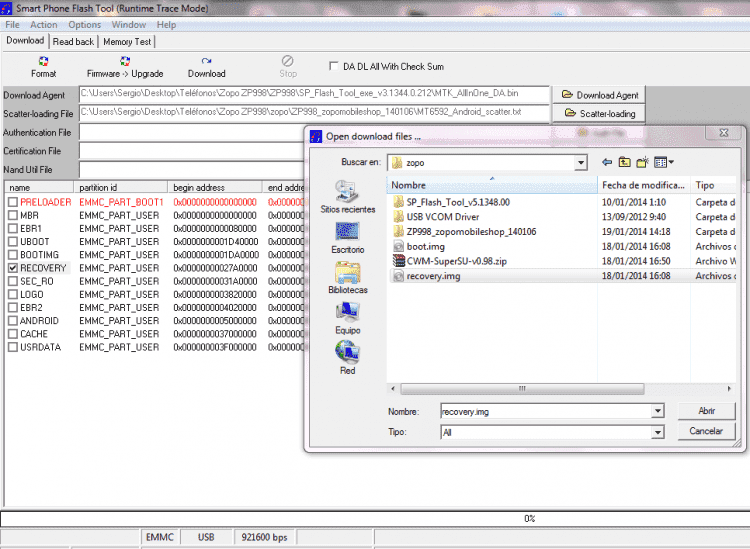The image size is (750, 549).
Task: Create new folder icon in dialog
Action: (642, 163)
